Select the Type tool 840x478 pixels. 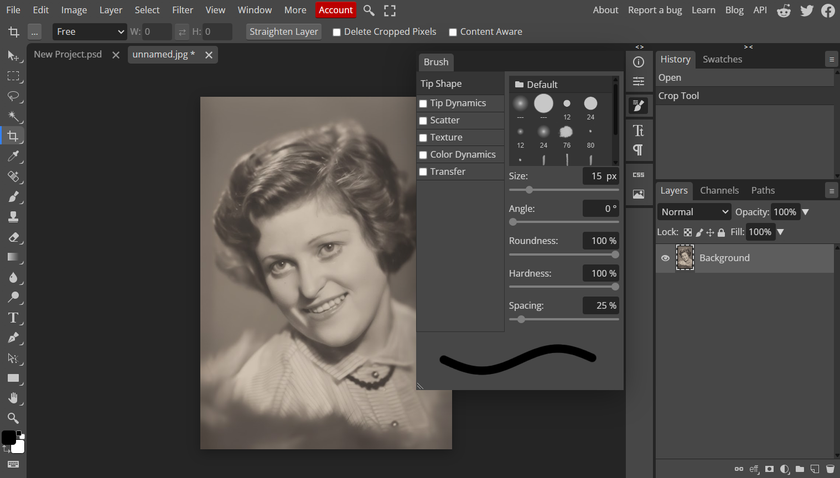[x=13, y=318]
